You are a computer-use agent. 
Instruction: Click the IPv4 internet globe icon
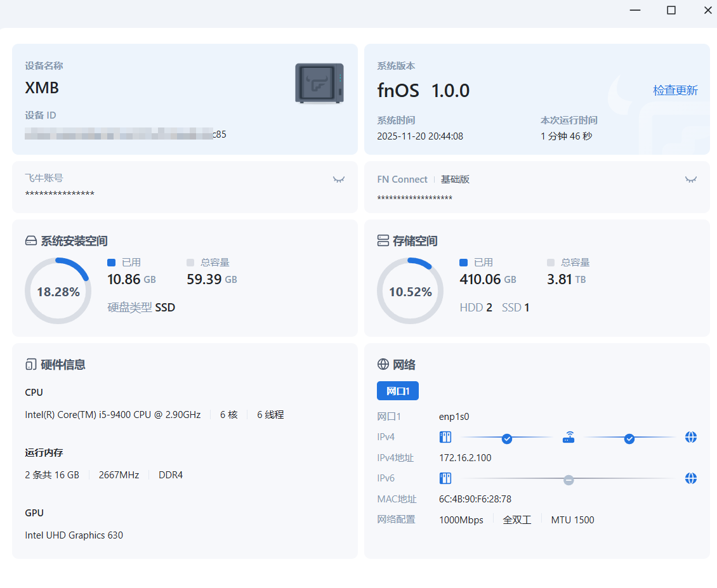pyautogui.click(x=691, y=437)
